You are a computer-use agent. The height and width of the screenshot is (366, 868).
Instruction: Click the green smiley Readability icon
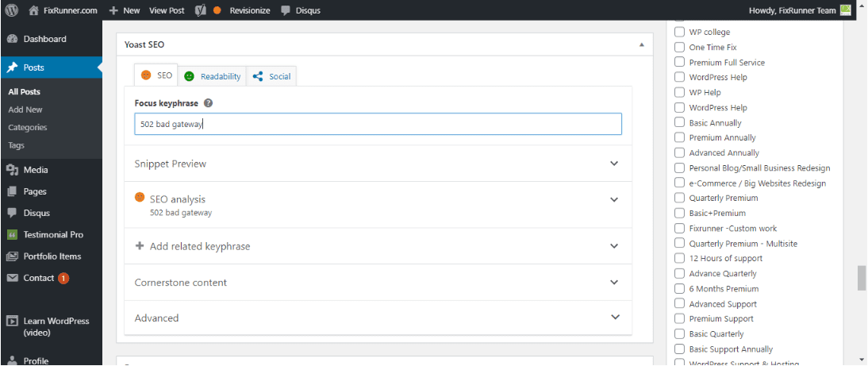190,76
